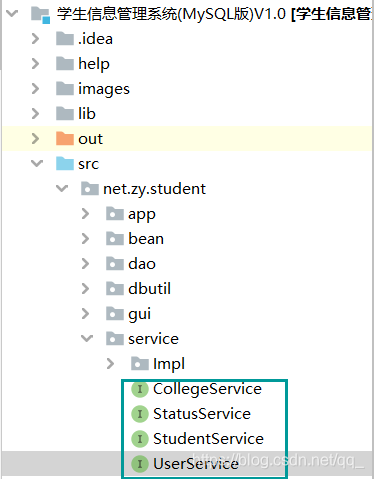Click the blue src source folder icon
374x479 pixels.
pos(65,163)
